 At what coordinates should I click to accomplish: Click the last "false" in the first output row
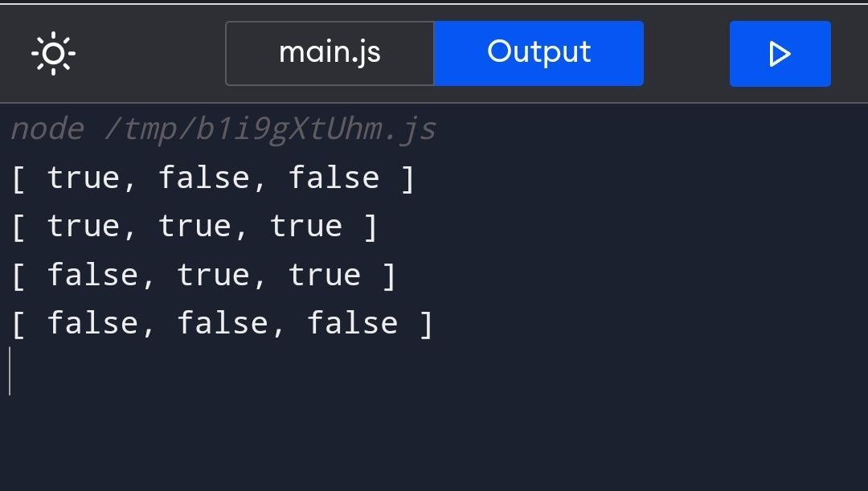tap(334, 178)
